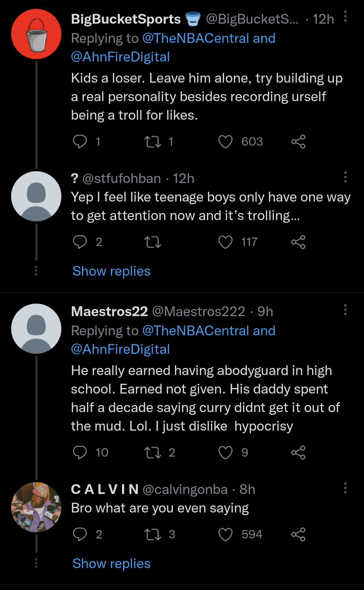This screenshot has width=364, height=590.
Task: Reply to the BigBucketSports tweet
Action: pos(80,142)
